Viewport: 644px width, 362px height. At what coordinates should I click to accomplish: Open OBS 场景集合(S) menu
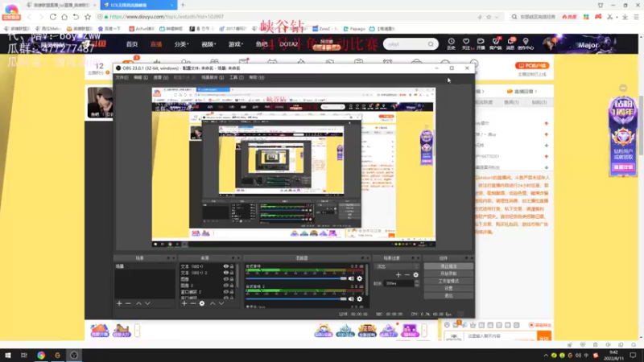tap(213, 77)
